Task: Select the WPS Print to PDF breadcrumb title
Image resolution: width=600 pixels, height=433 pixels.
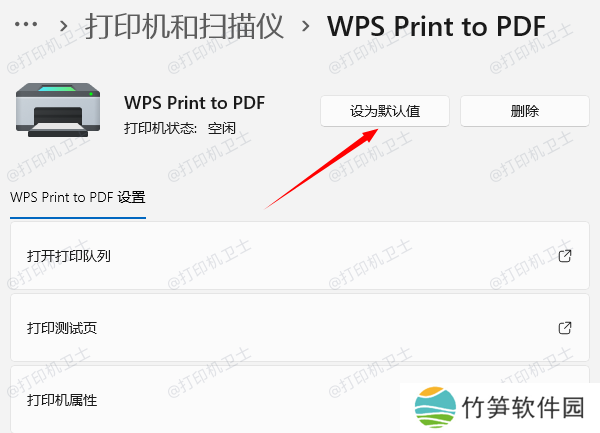Action: (436, 26)
